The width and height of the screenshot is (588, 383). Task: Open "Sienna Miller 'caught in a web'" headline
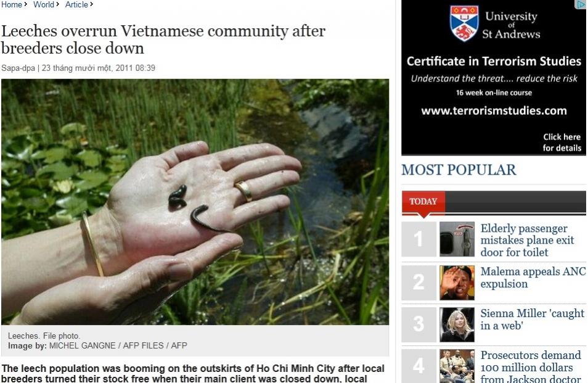point(532,319)
